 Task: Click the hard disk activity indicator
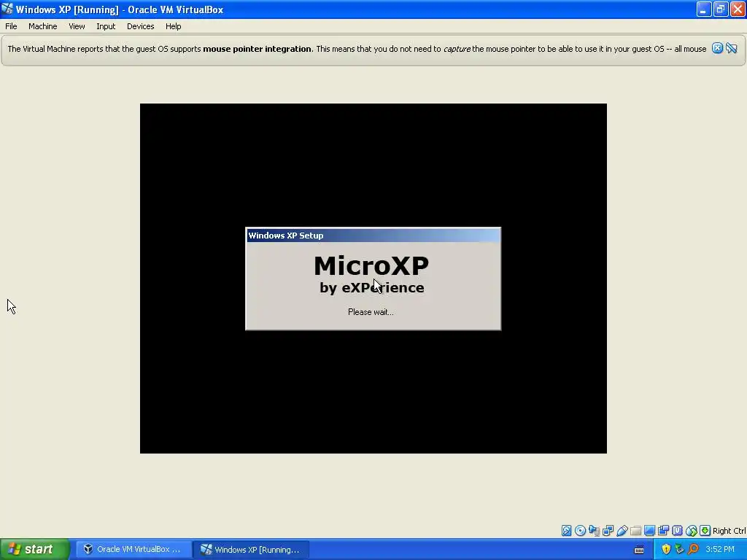(566, 531)
